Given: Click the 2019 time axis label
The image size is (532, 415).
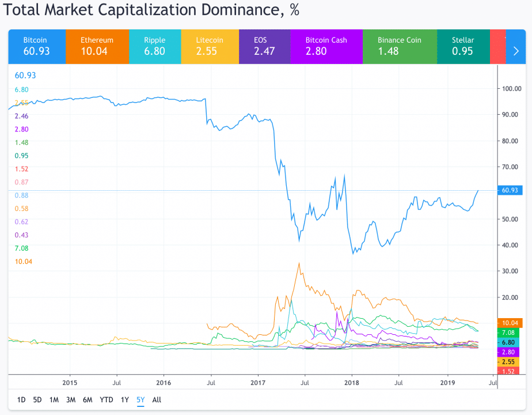Looking at the screenshot, I should click(x=447, y=383).
